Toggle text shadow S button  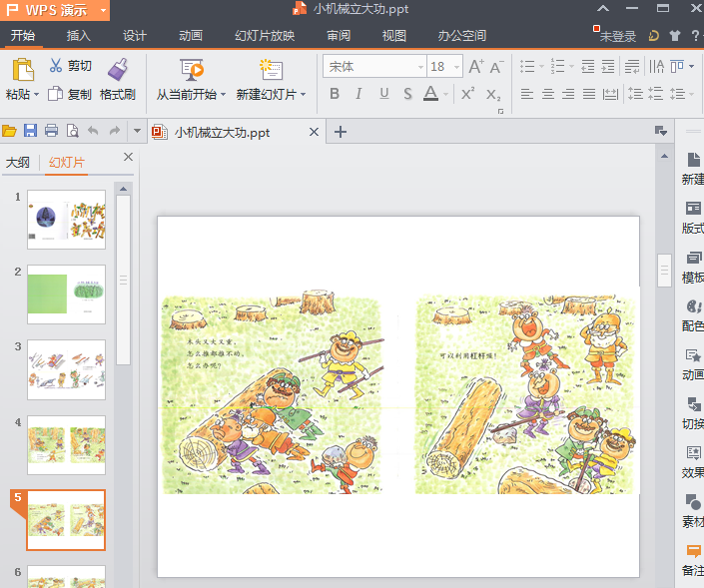coord(407,94)
